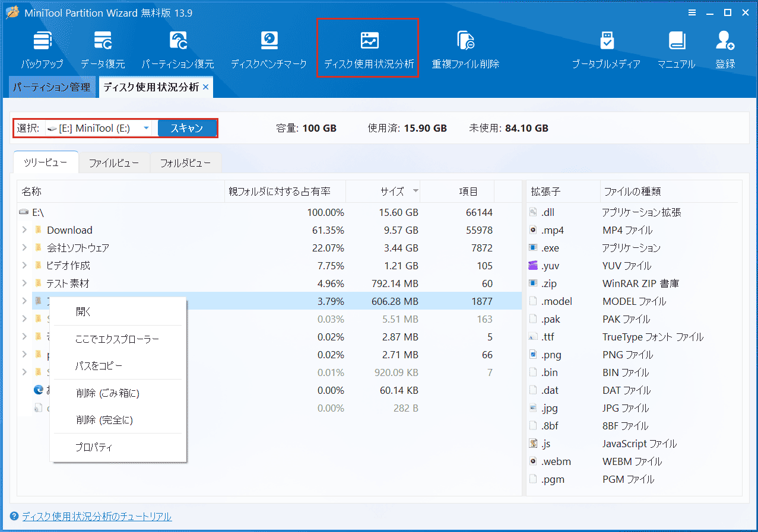Click the 会社ソフトウェア folder icon

(x=38, y=248)
